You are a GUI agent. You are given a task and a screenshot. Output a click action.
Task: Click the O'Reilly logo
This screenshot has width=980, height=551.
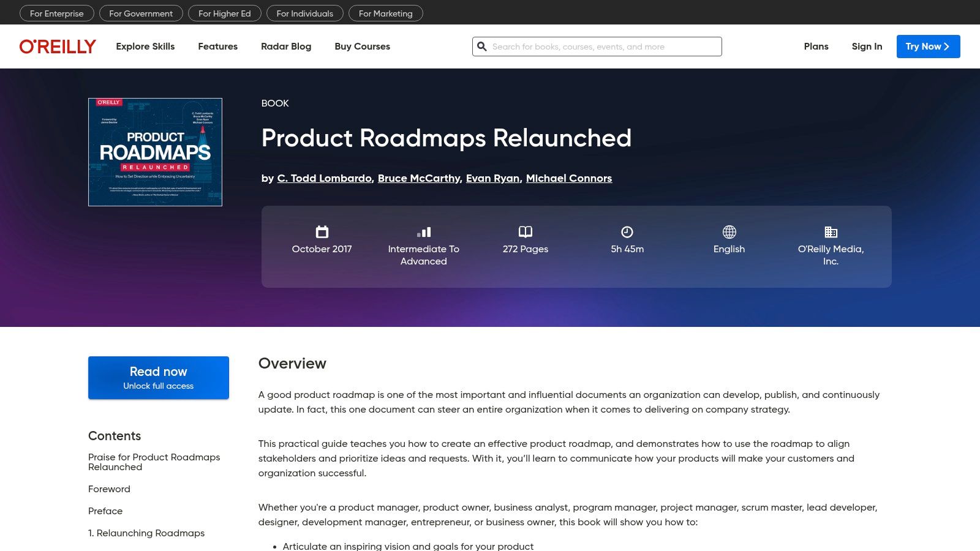(x=58, y=47)
